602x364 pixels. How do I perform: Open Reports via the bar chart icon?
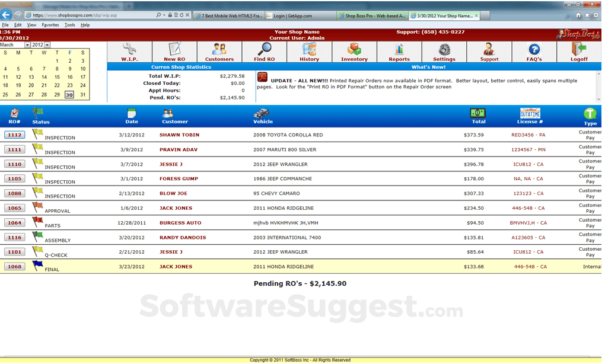pyautogui.click(x=399, y=47)
